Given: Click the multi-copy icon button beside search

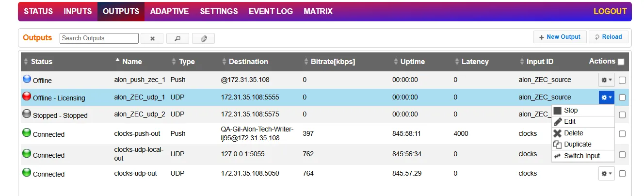Looking at the screenshot, I should point(204,38).
